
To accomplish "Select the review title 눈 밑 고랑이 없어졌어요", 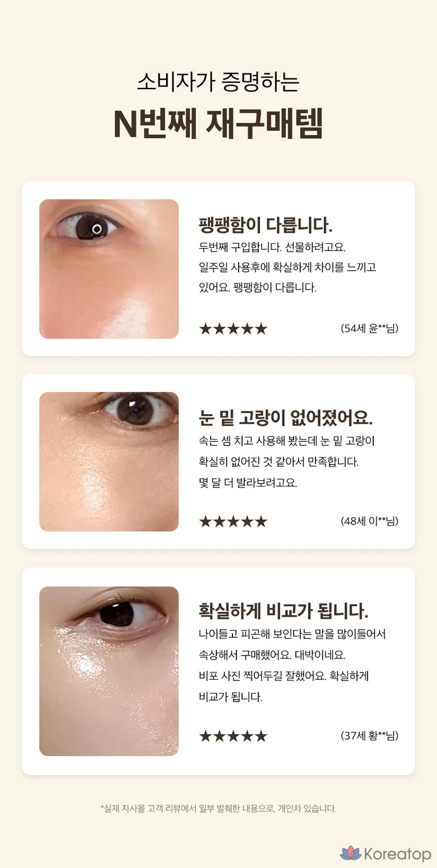I will [x=286, y=417].
